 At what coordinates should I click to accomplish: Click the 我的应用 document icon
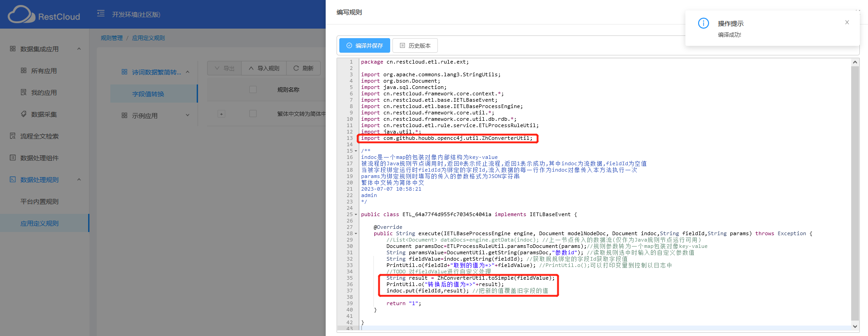pos(24,92)
